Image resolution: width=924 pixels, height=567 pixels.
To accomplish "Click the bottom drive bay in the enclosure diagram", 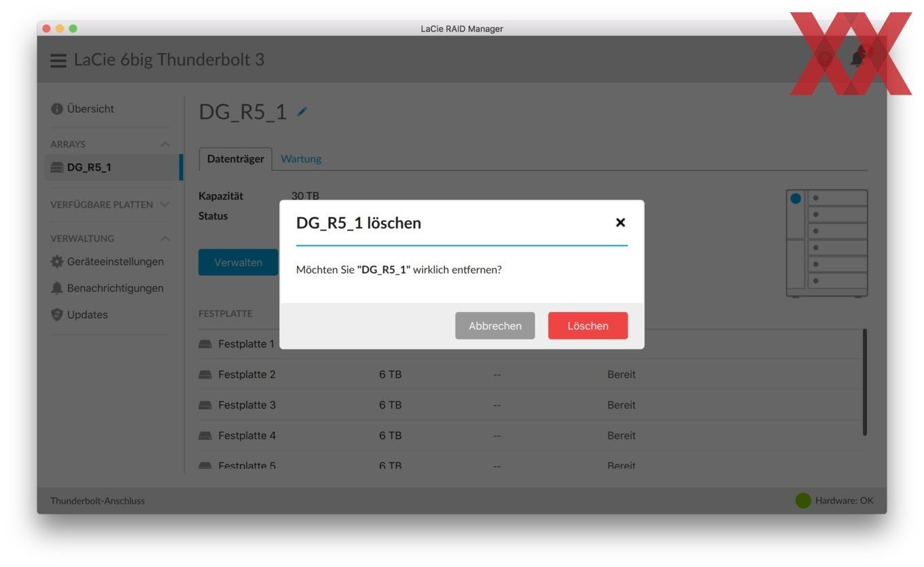I will pos(838,280).
